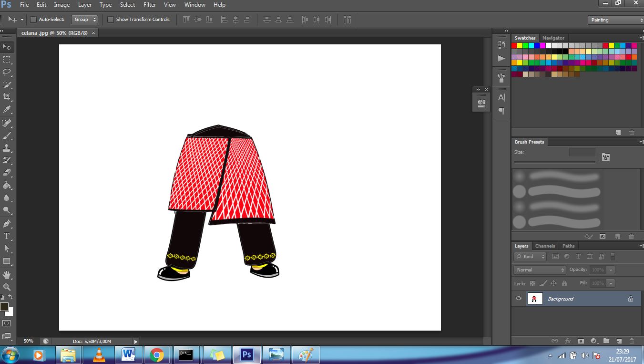Image resolution: width=644 pixels, height=364 pixels.
Task: Switch to the Channels tab
Action: pyautogui.click(x=545, y=246)
